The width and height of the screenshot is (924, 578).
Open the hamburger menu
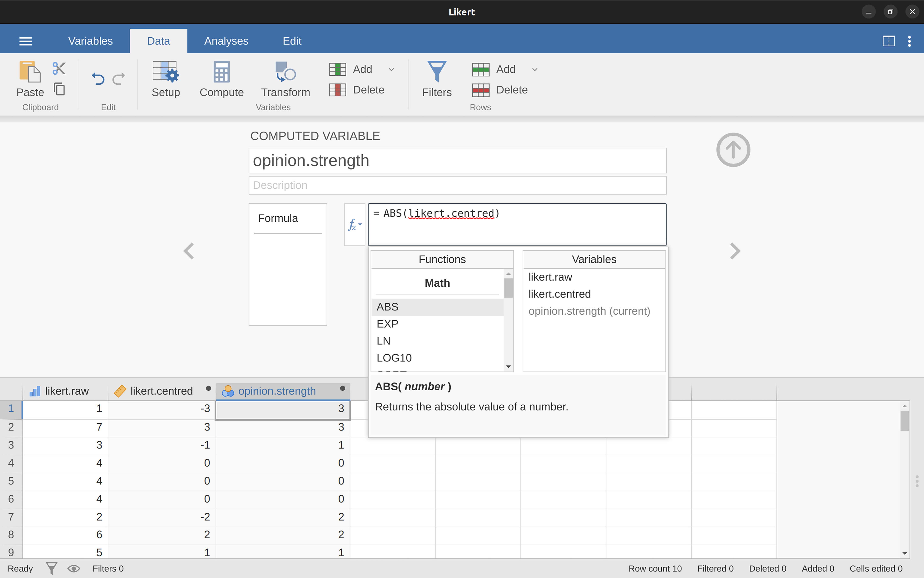25,41
